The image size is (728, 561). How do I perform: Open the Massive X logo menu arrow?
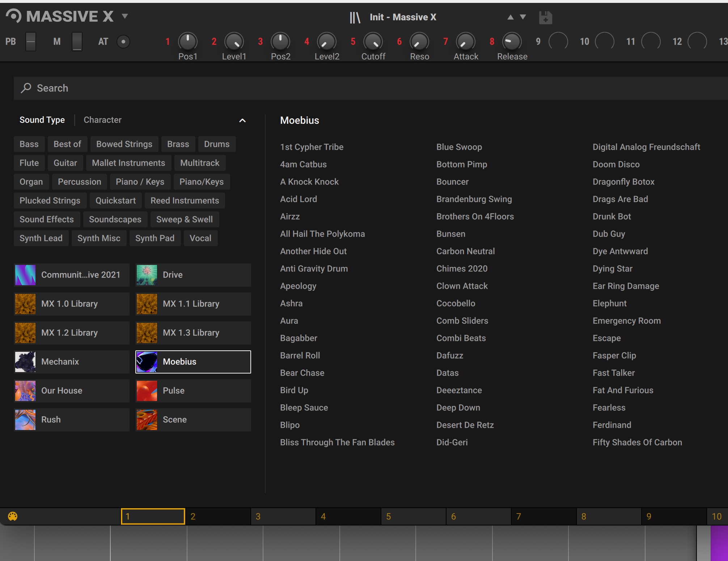125,16
